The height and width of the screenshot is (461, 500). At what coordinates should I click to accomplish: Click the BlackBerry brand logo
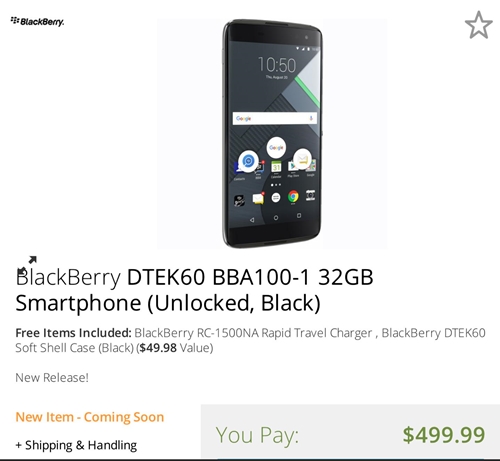(x=37, y=21)
